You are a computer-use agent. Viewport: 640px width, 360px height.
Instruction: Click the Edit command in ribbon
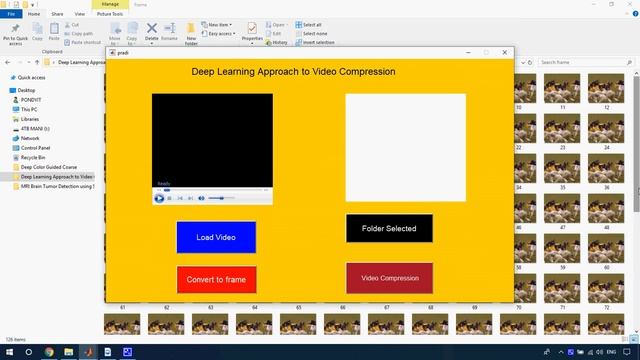coord(273,33)
